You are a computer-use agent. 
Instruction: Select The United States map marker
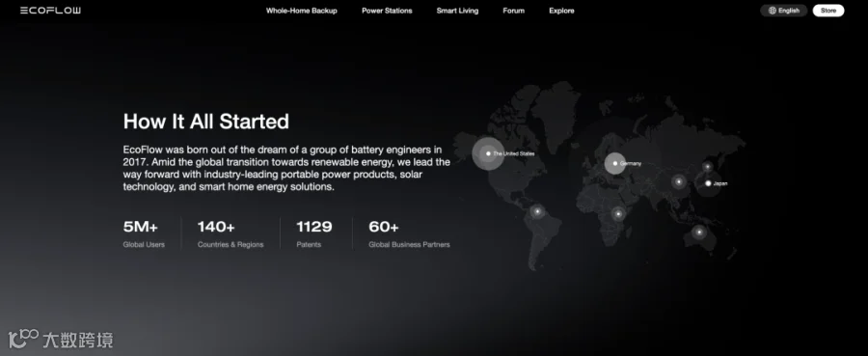click(x=488, y=153)
